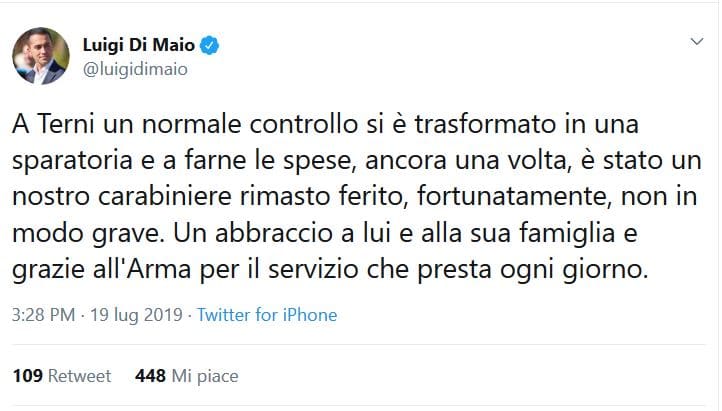Screen dimensions: 722x411
Task: Click the 109 retweet count number
Action: point(27,376)
